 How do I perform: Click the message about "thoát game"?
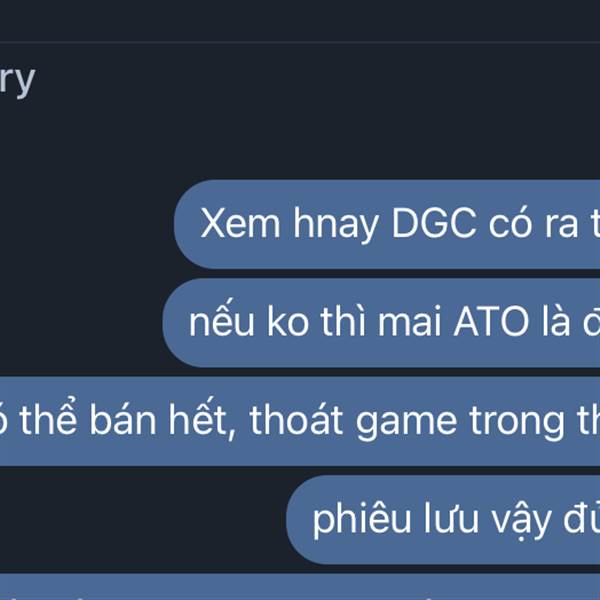point(300,421)
